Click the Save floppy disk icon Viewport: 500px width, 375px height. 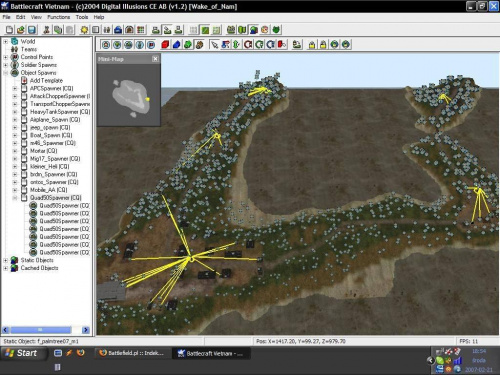32,30
